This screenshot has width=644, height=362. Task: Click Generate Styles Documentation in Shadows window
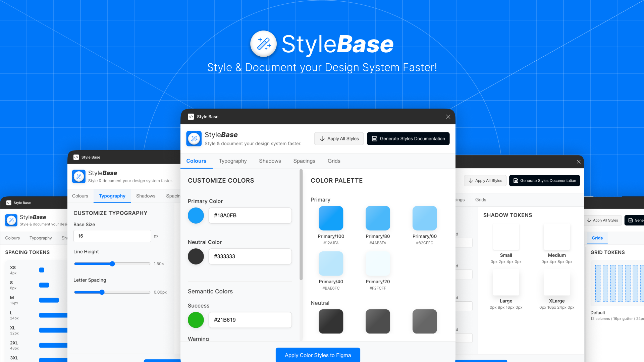544,180
